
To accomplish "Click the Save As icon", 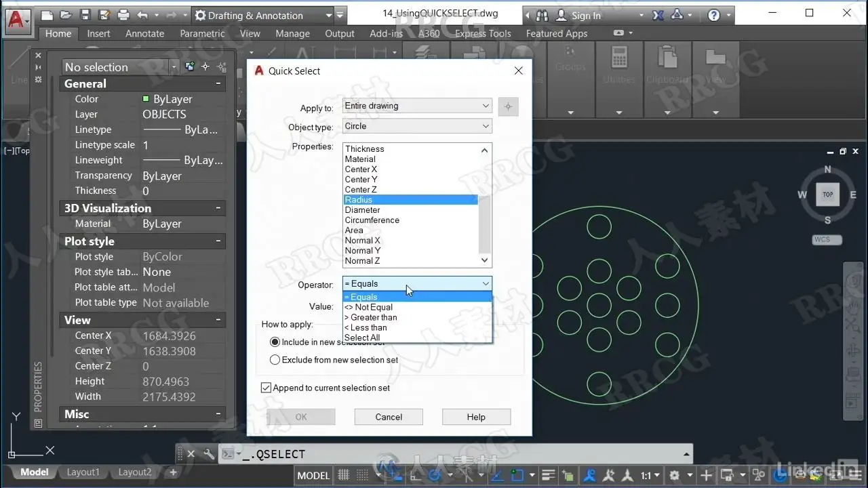I will (104, 15).
